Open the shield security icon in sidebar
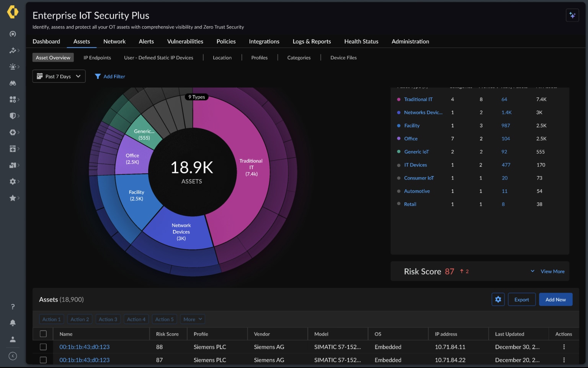Screen dimensions: 588x368 point(13,115)
